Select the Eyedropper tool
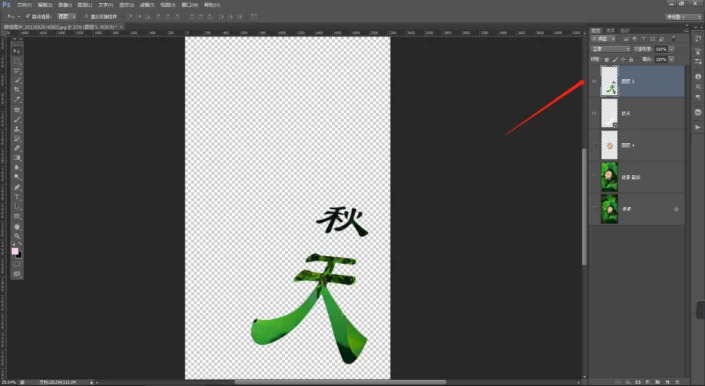This screenshot has height=386, width=705. click(x=17, y=99)
